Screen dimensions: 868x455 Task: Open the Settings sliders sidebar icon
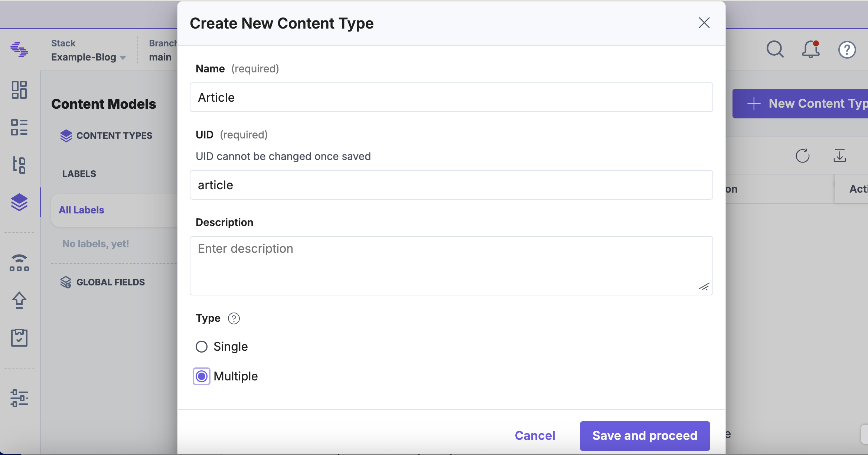click(19, 398)
